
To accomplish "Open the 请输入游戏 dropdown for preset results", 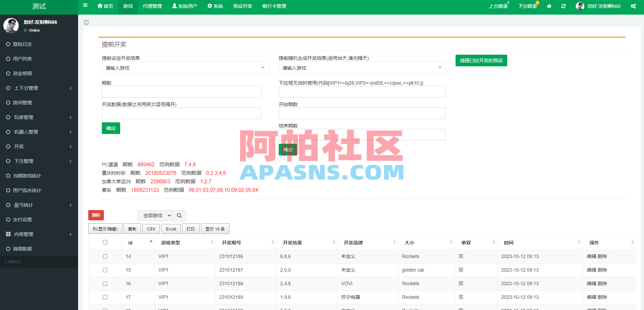I will (x=185, y=68).
